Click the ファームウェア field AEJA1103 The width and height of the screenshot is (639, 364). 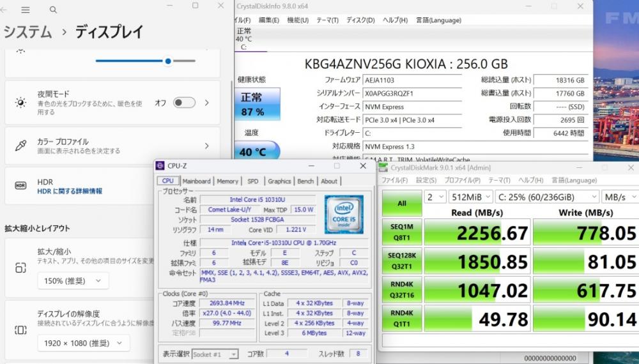412,80
